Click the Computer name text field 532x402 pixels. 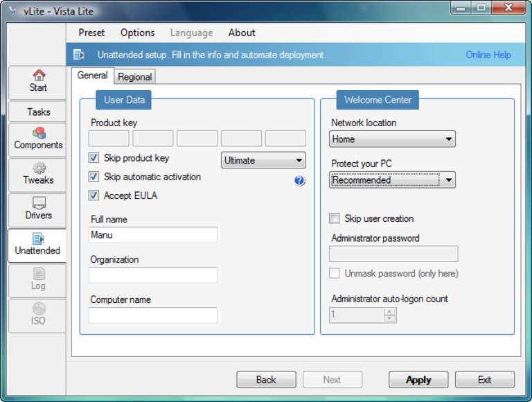point(153,315)
